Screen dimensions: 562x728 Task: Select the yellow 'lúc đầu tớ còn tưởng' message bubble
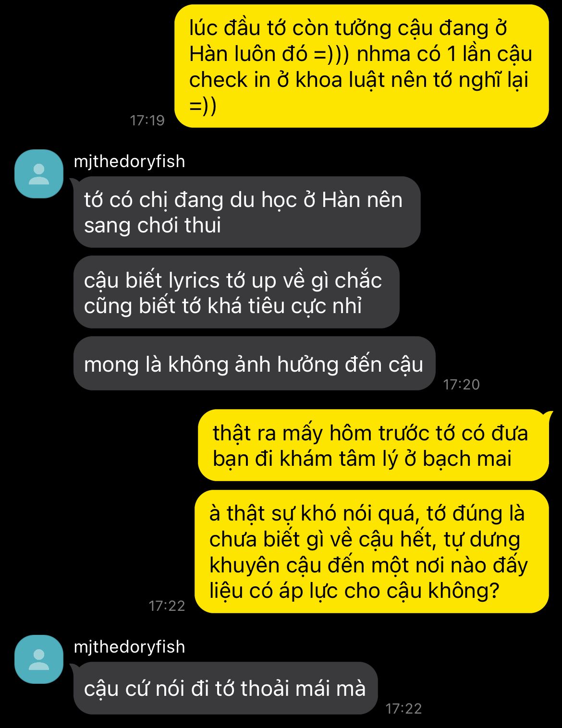(x=362, y=66)
